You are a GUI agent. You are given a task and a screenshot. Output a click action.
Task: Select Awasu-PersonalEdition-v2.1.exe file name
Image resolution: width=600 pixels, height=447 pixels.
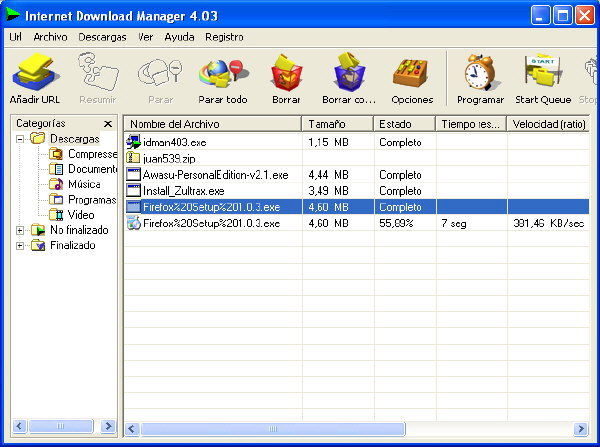(215, 175)
